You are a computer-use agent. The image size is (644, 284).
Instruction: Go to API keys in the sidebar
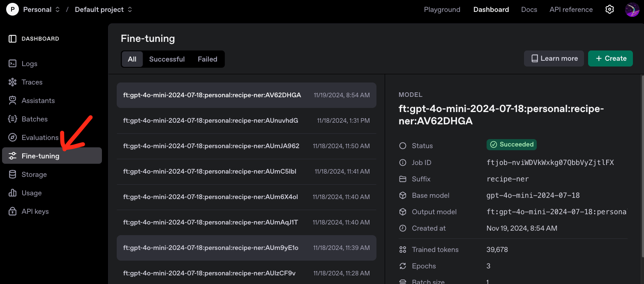[52, 211]
